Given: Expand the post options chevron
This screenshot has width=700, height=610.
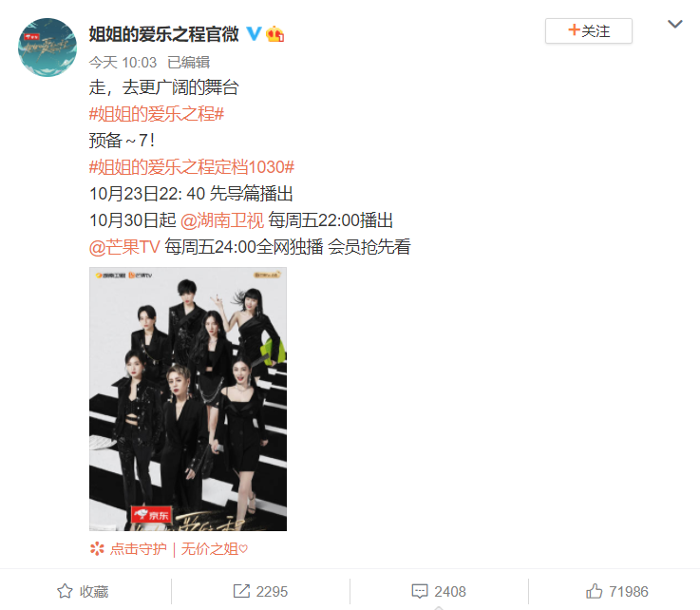Looking at the screenshot, I should (x=675, y=24).
